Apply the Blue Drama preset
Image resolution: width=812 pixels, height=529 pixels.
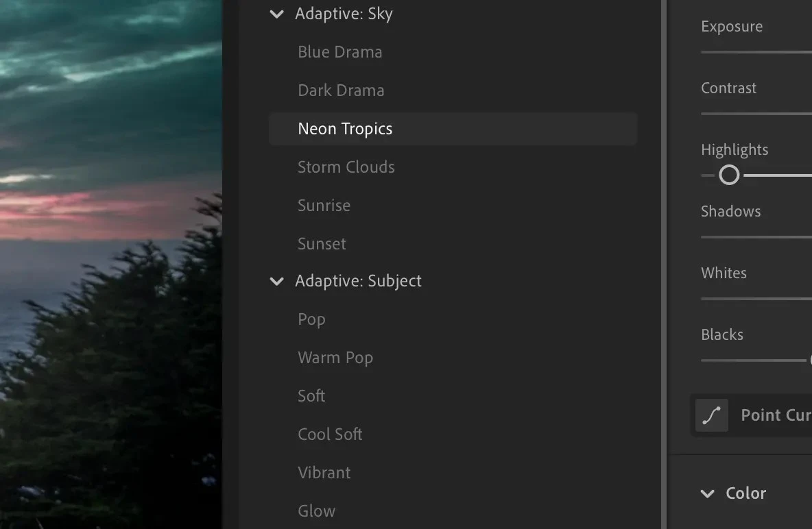pos(339,51)
